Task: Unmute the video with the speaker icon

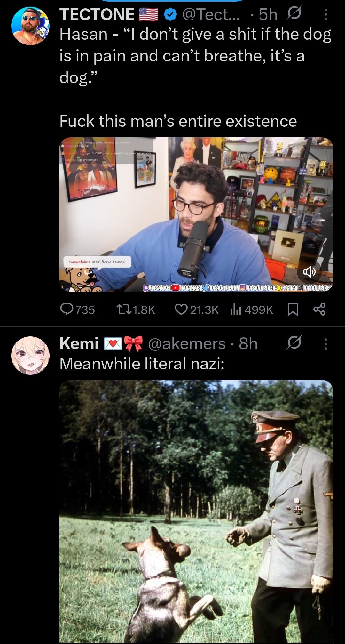Action: pos(309,272)
